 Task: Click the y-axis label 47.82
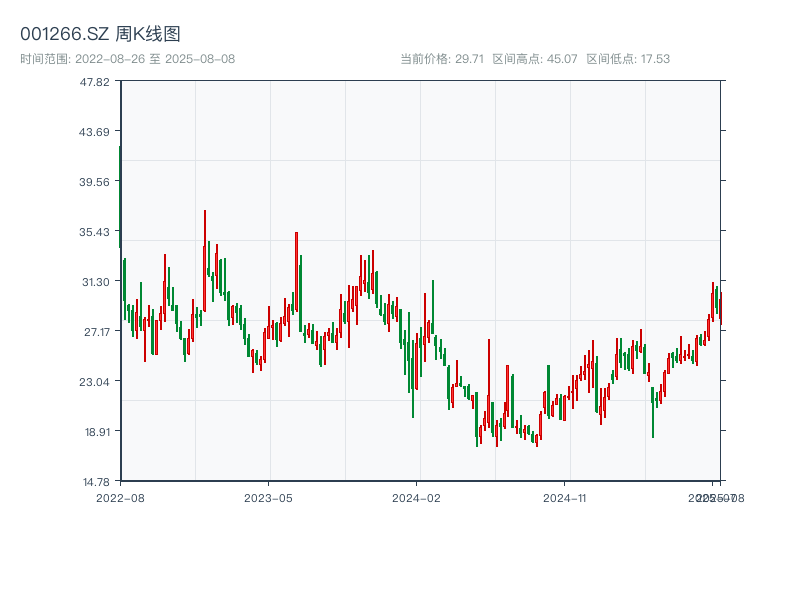point(94,82)
